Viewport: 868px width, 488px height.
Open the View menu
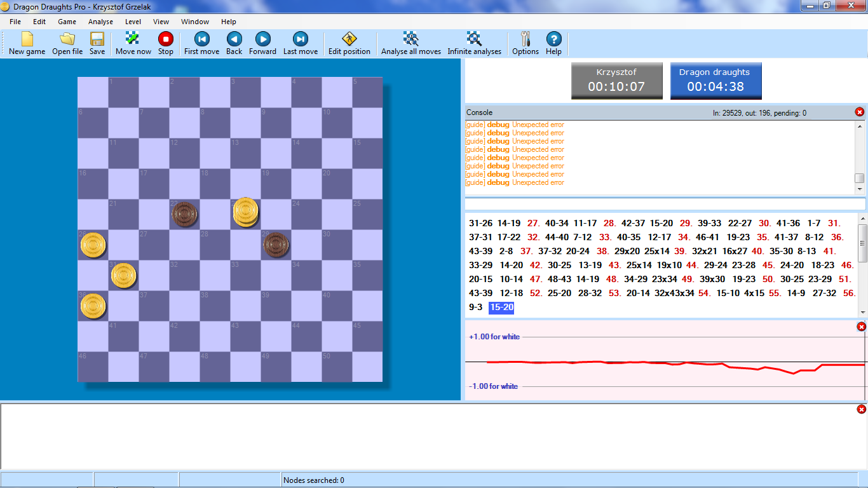(161, 22)
